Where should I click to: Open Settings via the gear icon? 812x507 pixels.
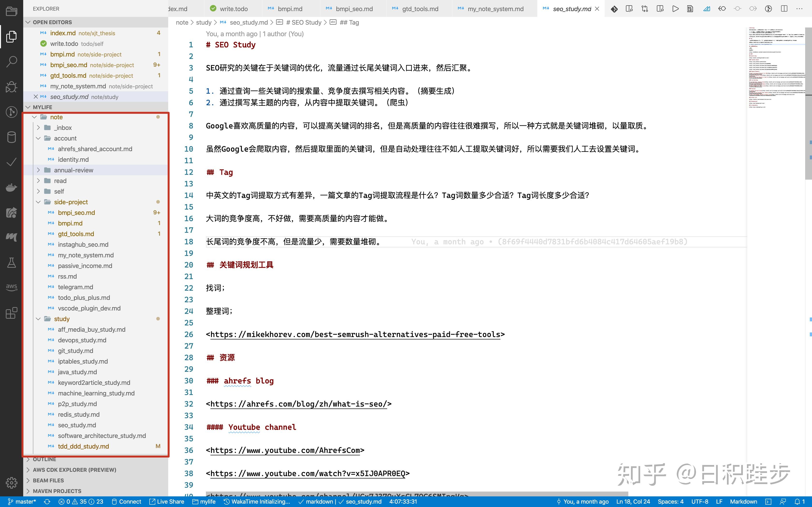[11, 483]
